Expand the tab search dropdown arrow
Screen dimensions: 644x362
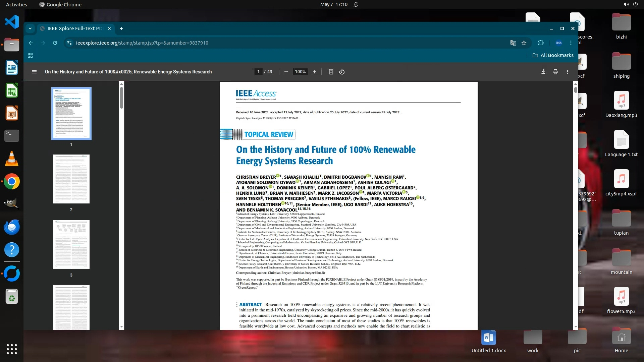tap(30, 28)
